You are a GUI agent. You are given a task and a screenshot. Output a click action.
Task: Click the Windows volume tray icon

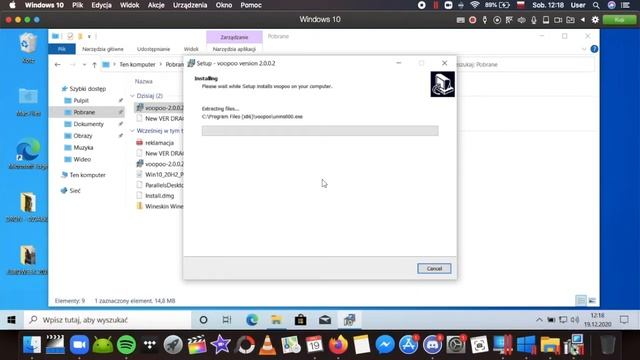point(575,320)
